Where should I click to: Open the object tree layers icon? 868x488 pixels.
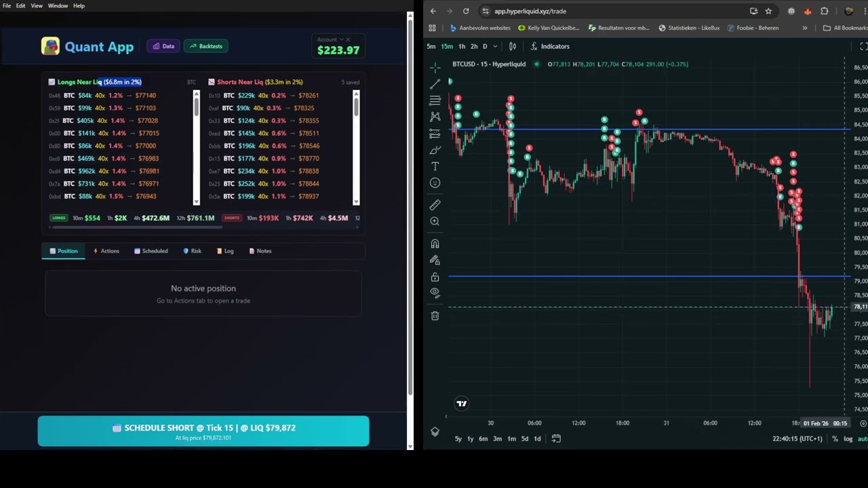[x=435, y=432]
